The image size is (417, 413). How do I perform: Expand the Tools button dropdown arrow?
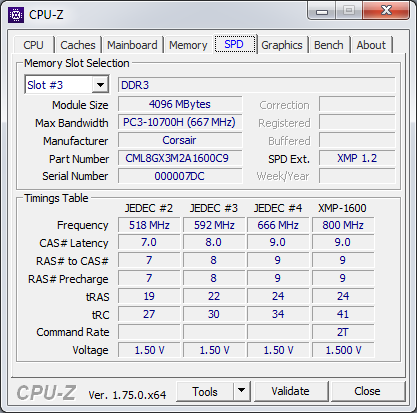coord(242,390)
